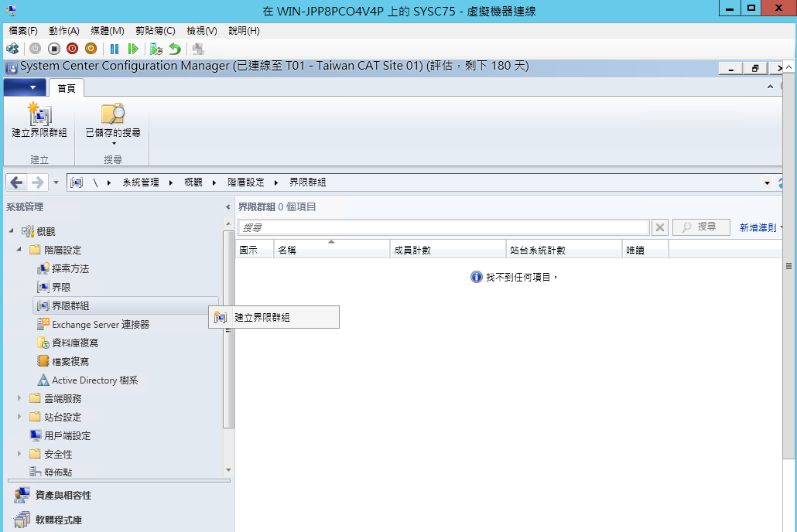
Task: Click the grey Start VM toolbar icon
Action: pyautogui.click(x=35, y=49)
